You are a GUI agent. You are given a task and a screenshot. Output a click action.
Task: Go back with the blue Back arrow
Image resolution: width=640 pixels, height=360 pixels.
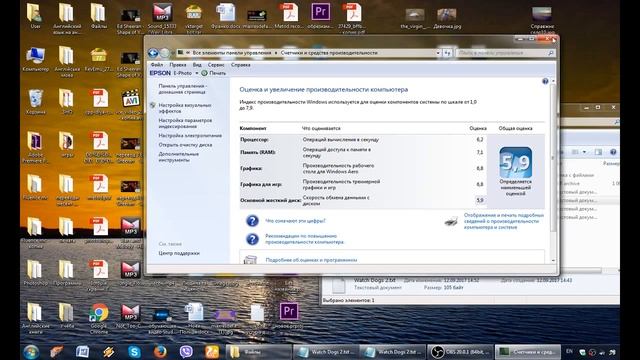coord(153,53)
